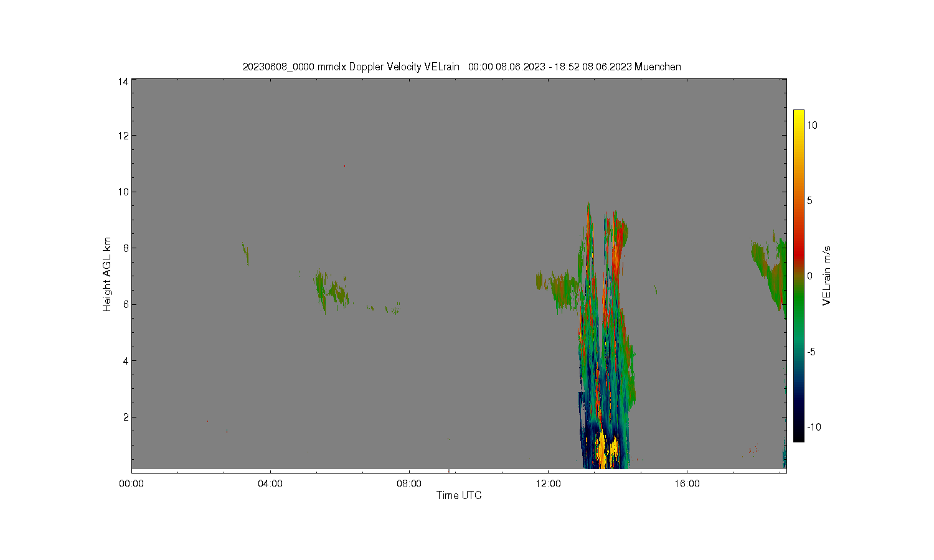Click the 08:00 time tick label

coord(409,484)
